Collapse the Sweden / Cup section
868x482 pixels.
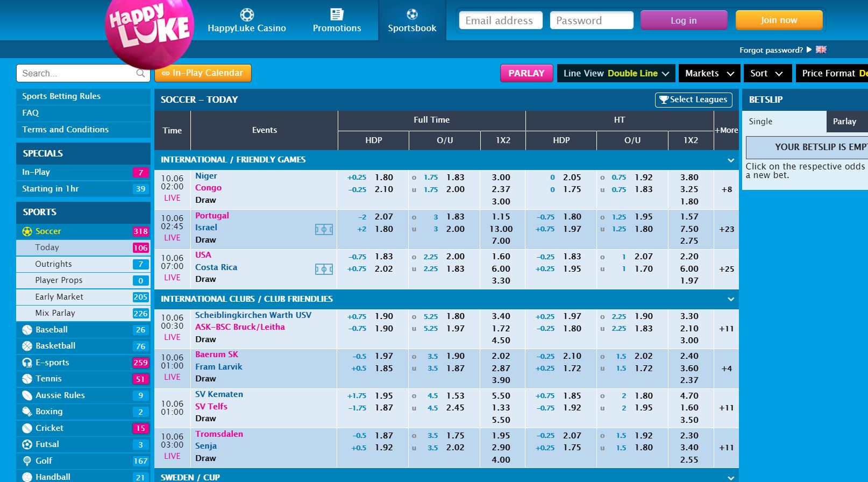pyautogui.click(x=731, y=478)
